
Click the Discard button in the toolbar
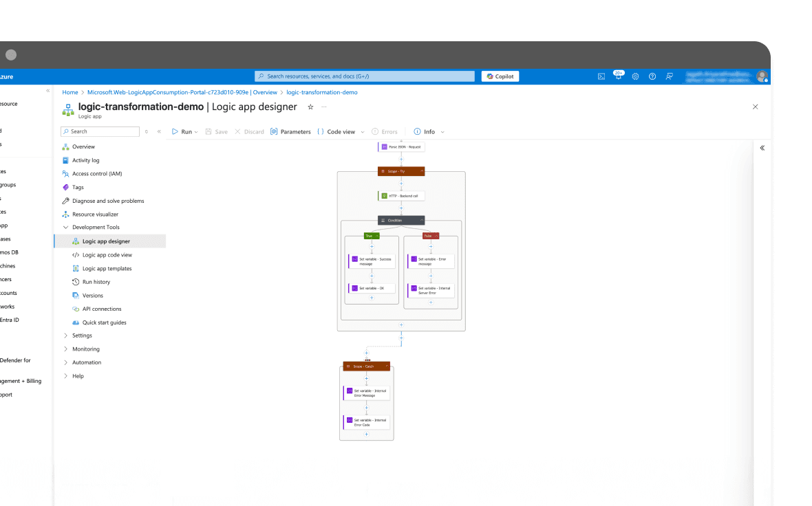(250, 131)
